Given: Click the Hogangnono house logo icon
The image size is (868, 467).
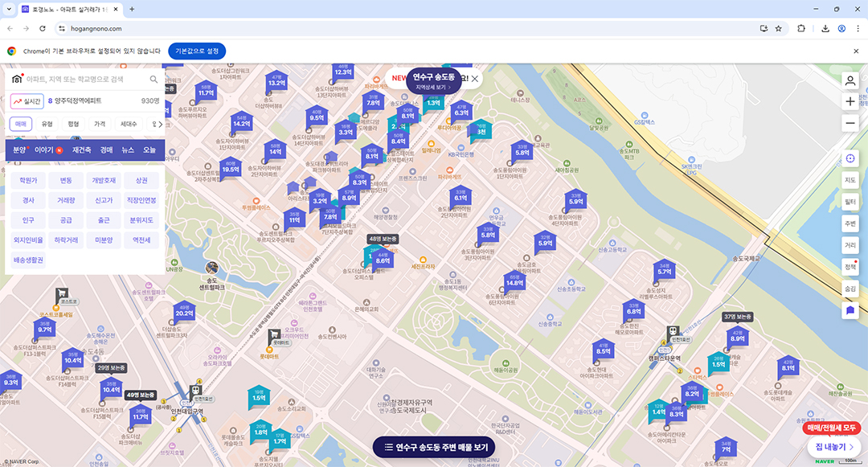Looking at the screenshot, I should 17,79.
